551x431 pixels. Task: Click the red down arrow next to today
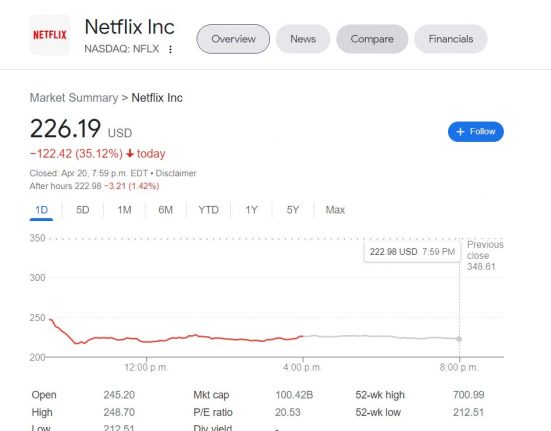coord(130,154)
